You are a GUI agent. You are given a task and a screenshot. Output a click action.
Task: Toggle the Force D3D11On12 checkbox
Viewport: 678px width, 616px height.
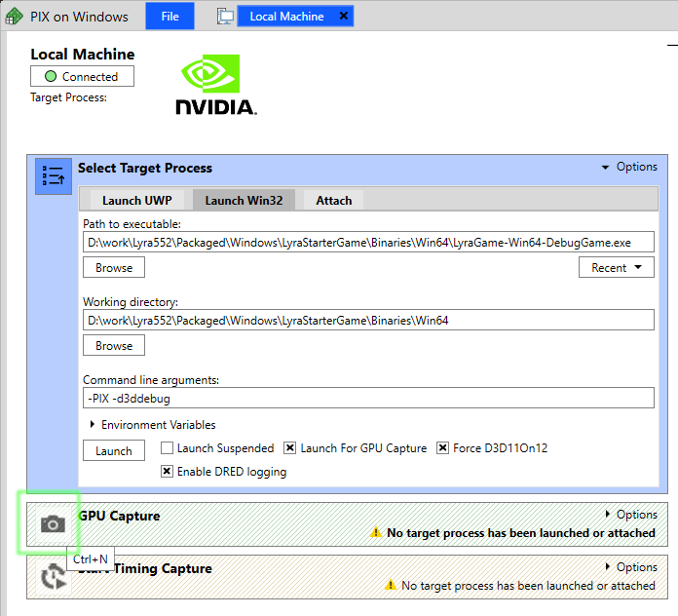click(x=442, y=447)
